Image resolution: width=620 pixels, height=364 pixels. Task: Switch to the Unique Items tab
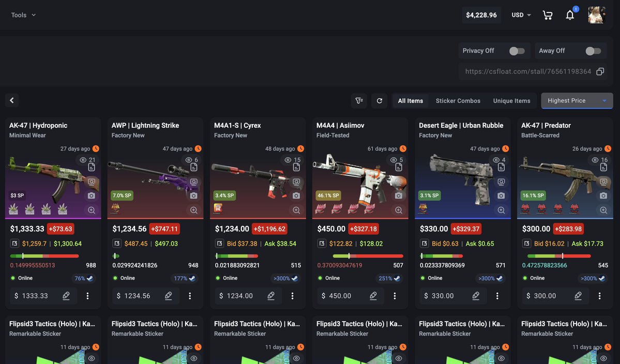511,101
